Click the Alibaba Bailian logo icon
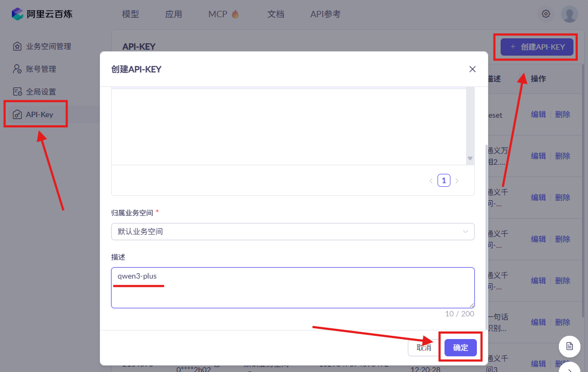 (x=18, y=14)
